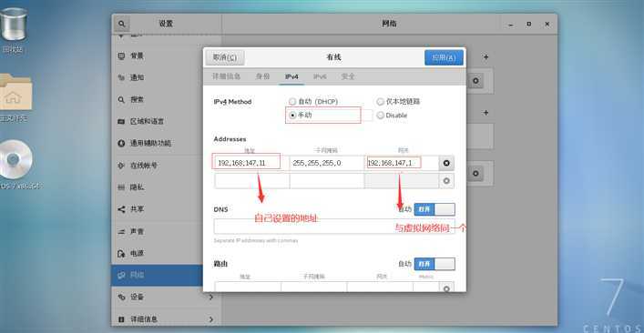Click the route gateway field under 路由
This screenshot has height=333, width=644.
[381, 288]
